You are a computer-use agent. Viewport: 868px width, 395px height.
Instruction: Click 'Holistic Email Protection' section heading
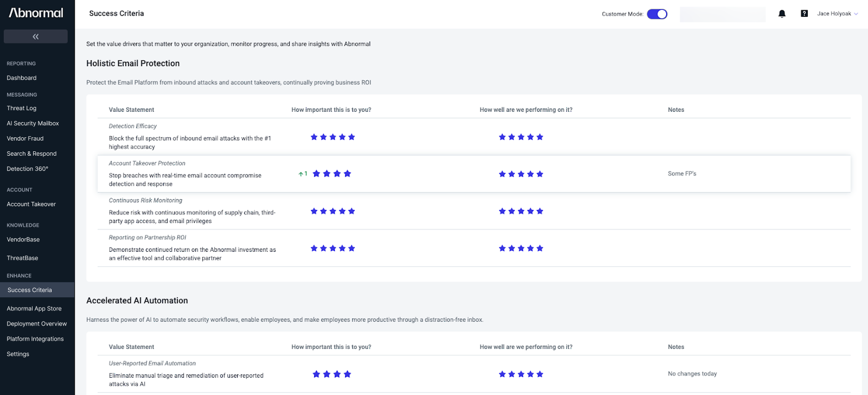pyautogui.click(x=133, y=63)
